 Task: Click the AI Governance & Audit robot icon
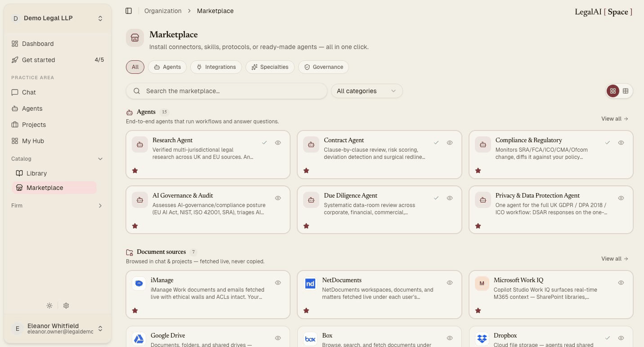[x=140, y=200]
